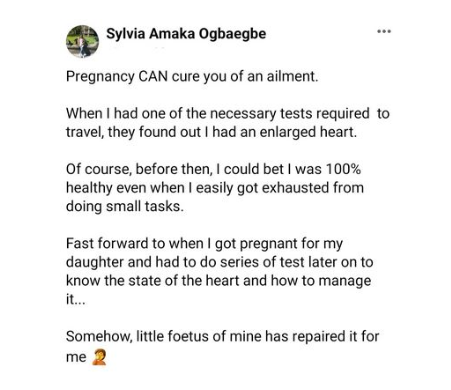Viewport: 451px width, 390px height.
Task: Click the line 'healthy even when I easily got exhausted'
Action: click(215, 188)
